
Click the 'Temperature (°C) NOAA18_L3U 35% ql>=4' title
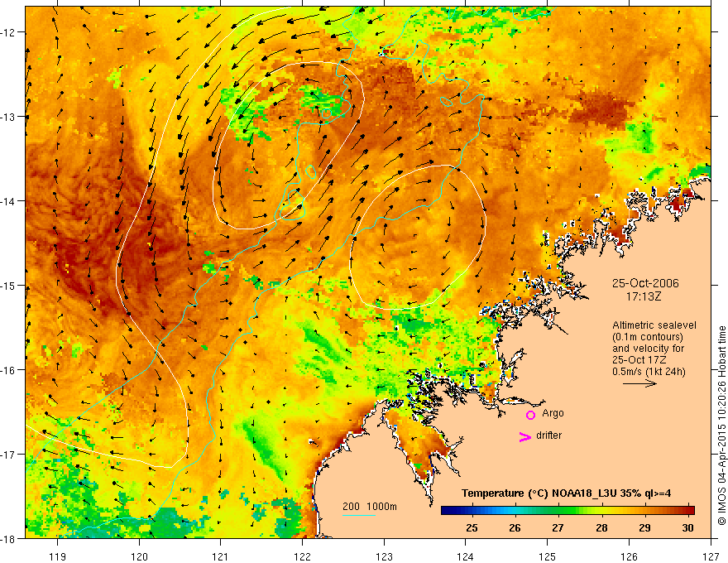point(566,493)
